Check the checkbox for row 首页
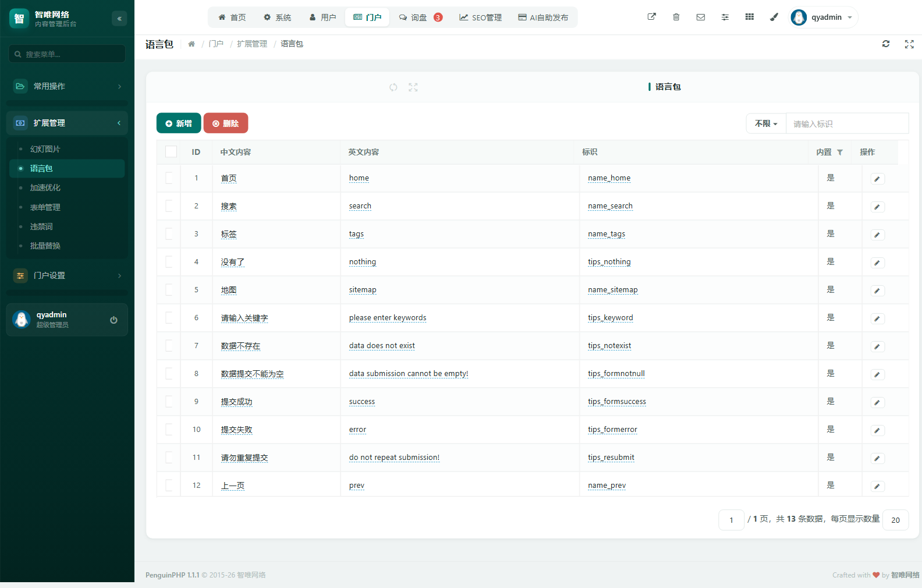Image resolution: width=922 pixels, height=588 pixels. tap(169, 178)
